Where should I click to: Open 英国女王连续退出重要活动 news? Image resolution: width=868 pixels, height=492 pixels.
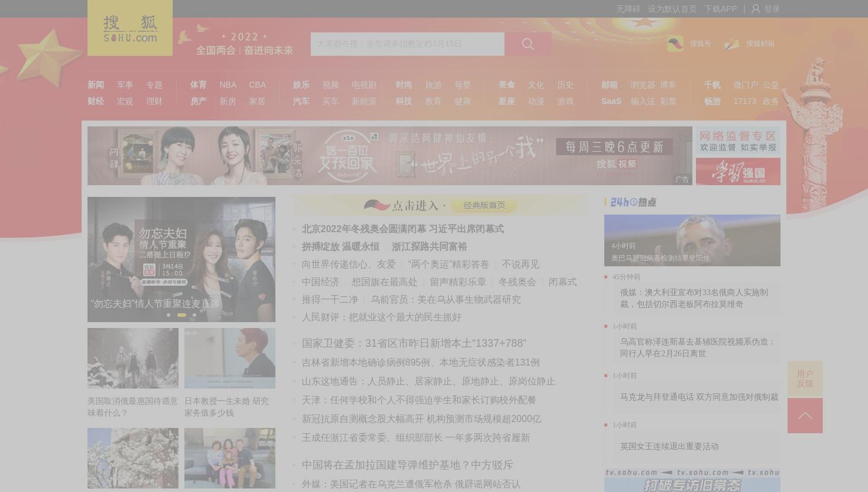coord(669,446)
